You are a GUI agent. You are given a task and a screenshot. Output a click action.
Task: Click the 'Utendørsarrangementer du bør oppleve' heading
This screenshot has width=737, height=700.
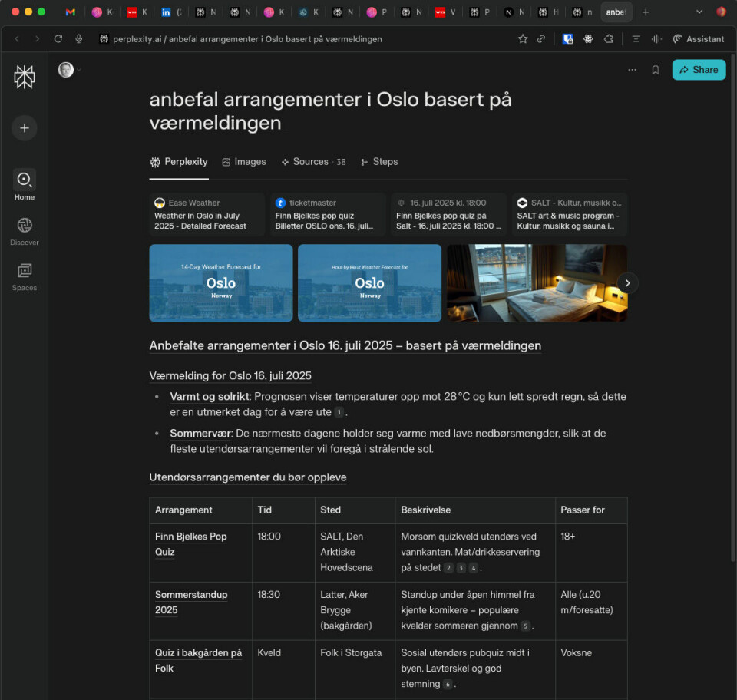pos(248,477)
